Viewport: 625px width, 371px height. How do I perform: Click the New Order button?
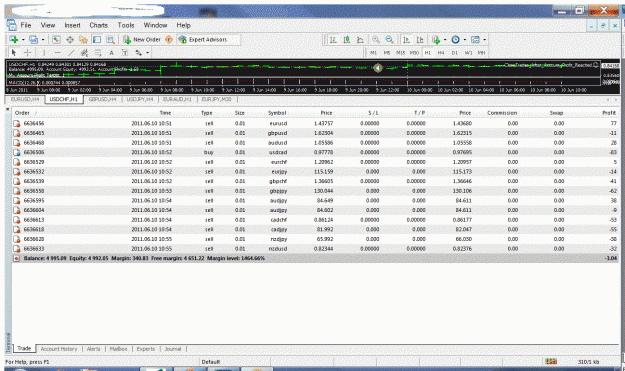point(142,39)
